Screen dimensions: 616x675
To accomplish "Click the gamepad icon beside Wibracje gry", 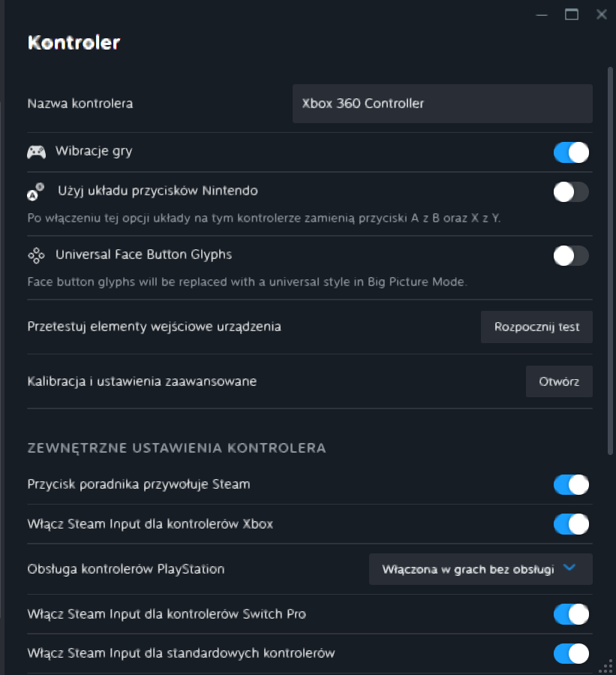I will [x=36, y=152].
